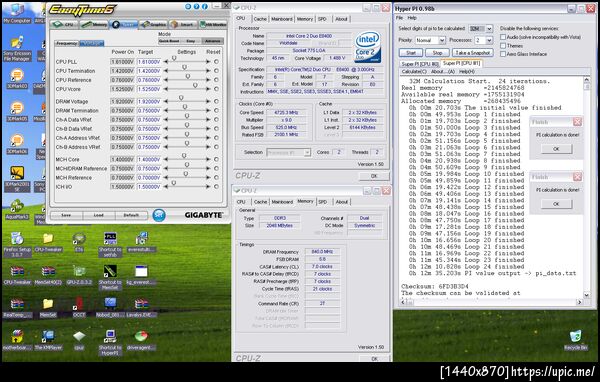Click EasyTune6 info icon in title bar

tap(205, 7)
